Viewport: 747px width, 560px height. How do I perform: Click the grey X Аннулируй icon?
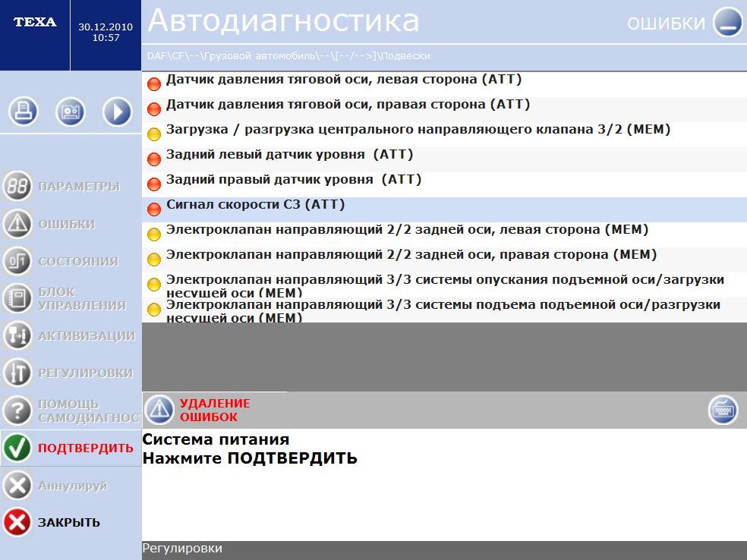(x=17, y=485)
